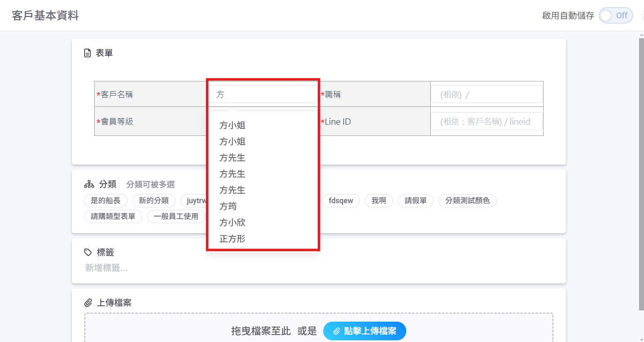Focus the 職稱 input field
The width and height of the screenshot is (644, 342).
tap(486, 94)
